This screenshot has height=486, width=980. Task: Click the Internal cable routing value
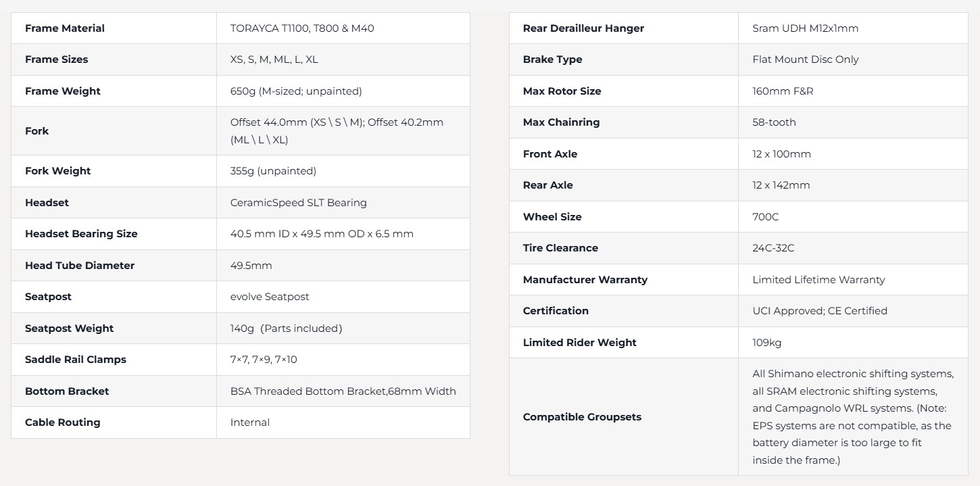[249, 422]
